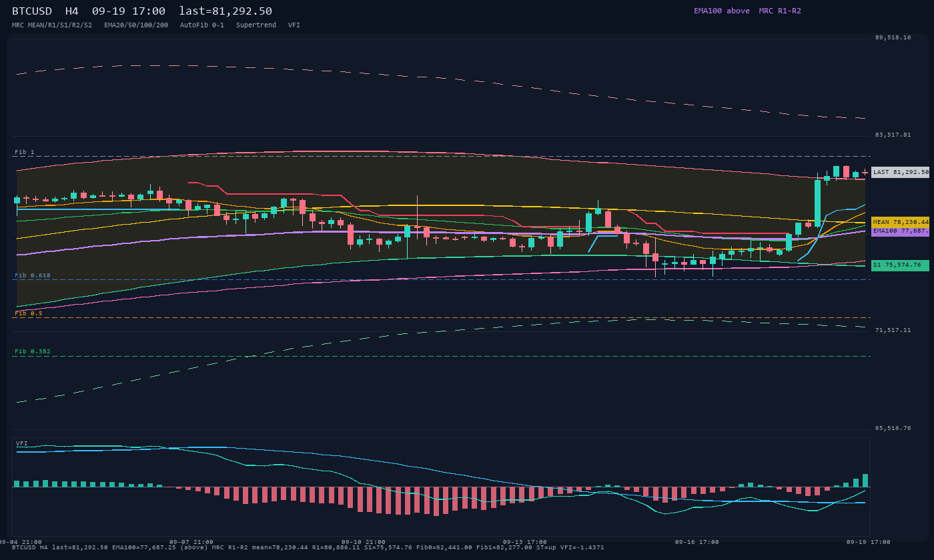
Task: Click the 09-10 21:00 time axis label
Action: [364, 542]
